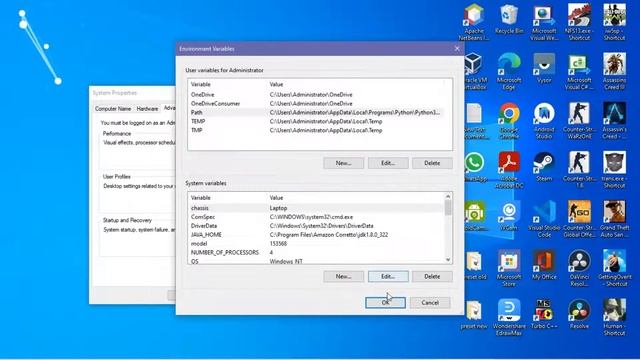
Task: Click New under System variables
Action: point(343,276)
